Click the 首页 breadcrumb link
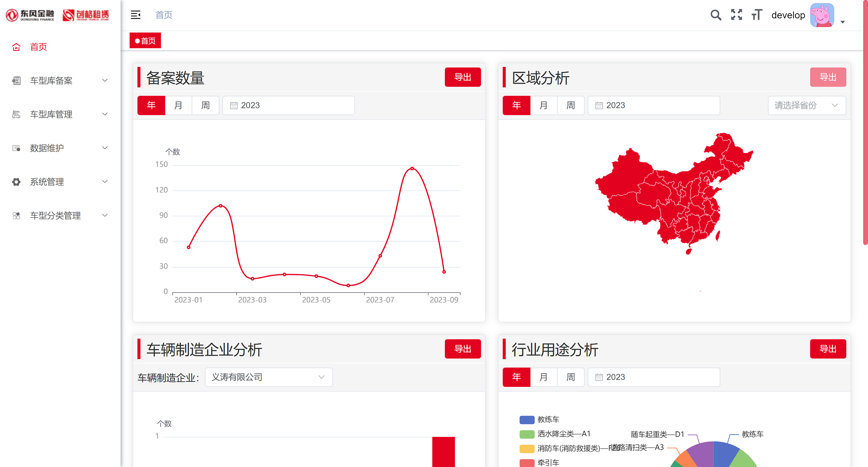Screen dimensions: 868x467 164,15
